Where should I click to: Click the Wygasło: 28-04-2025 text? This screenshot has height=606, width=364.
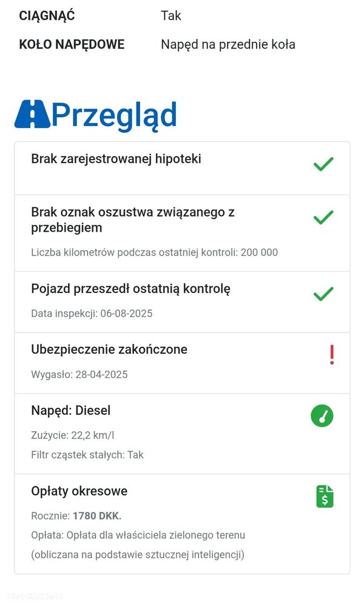pos(79,374)
